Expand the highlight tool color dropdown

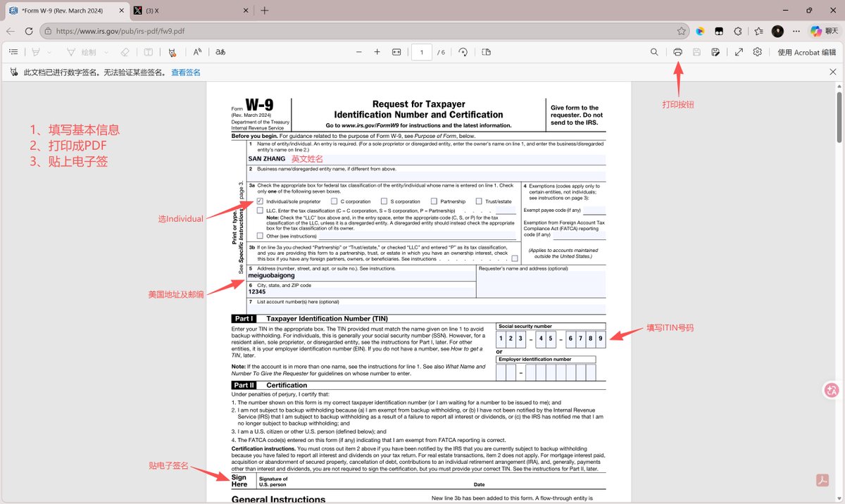[49, 51]
